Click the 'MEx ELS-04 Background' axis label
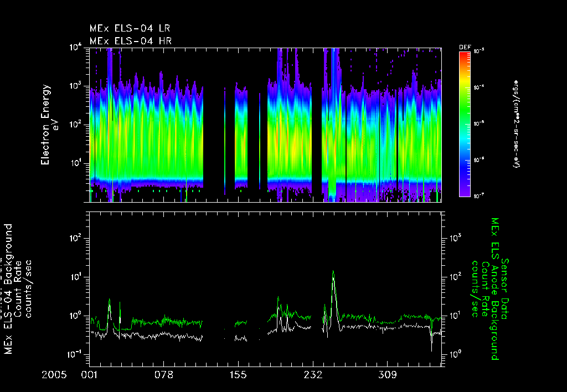This screenshot has height=392, width=567. 8,288
